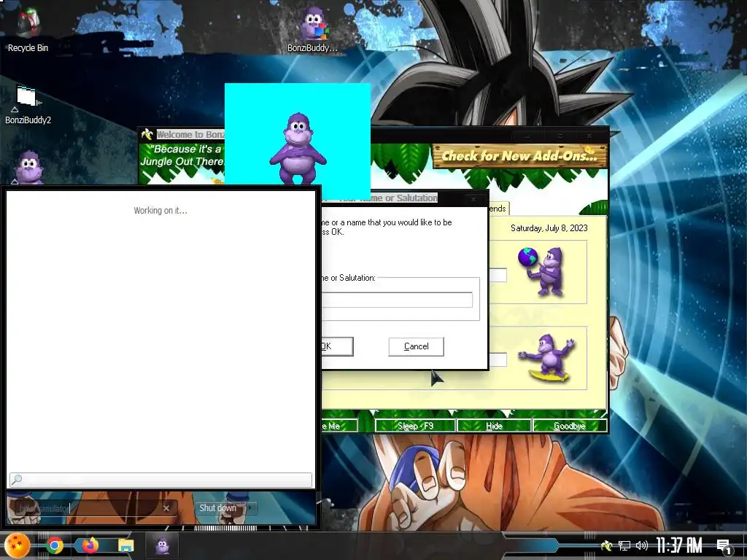
Task: Click the magnifier search box in results panel
Action: click(x=161, y=480)
